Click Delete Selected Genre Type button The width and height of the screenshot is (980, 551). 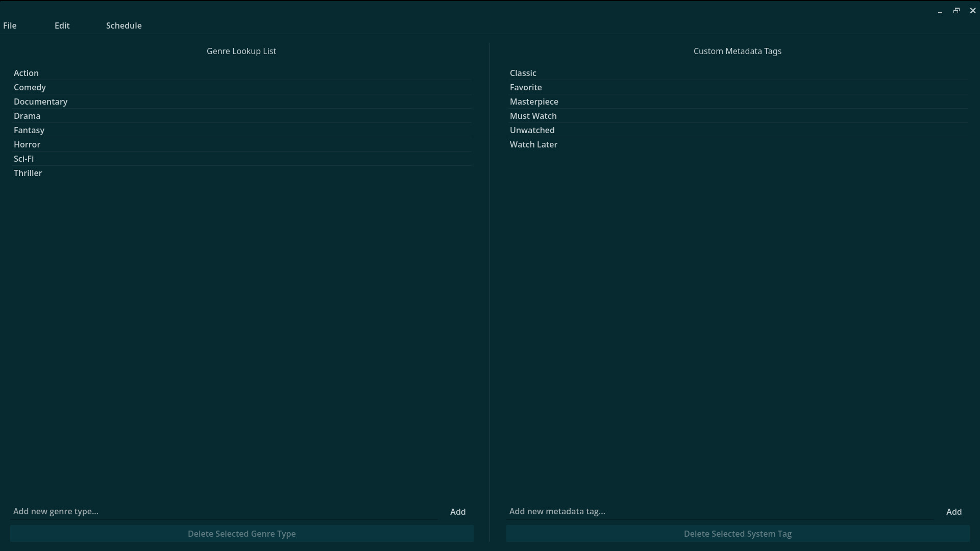tap(242, 534)
